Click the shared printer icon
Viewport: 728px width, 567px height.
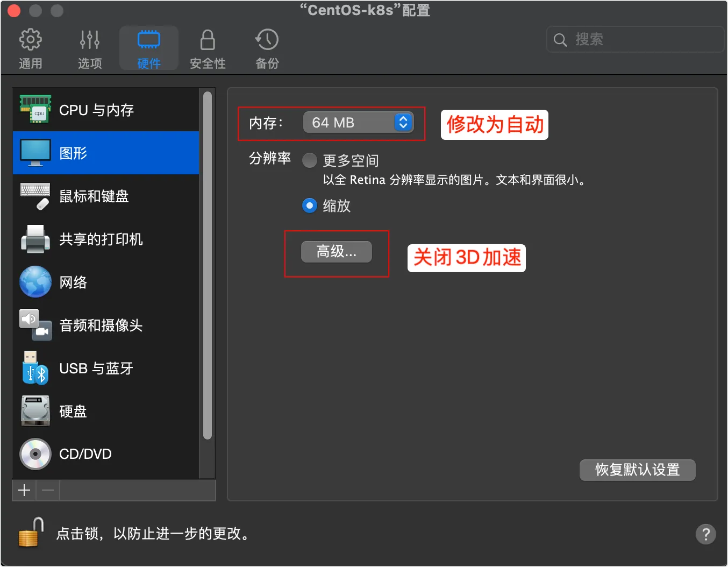click(x=35, y=239)
